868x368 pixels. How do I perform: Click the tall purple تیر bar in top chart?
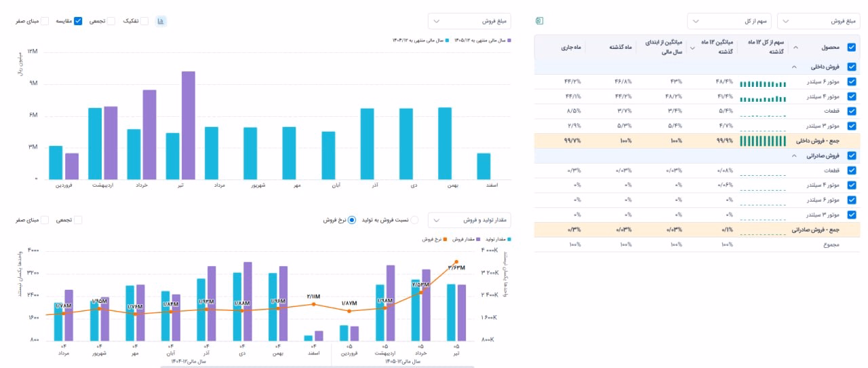coord(189,125)
